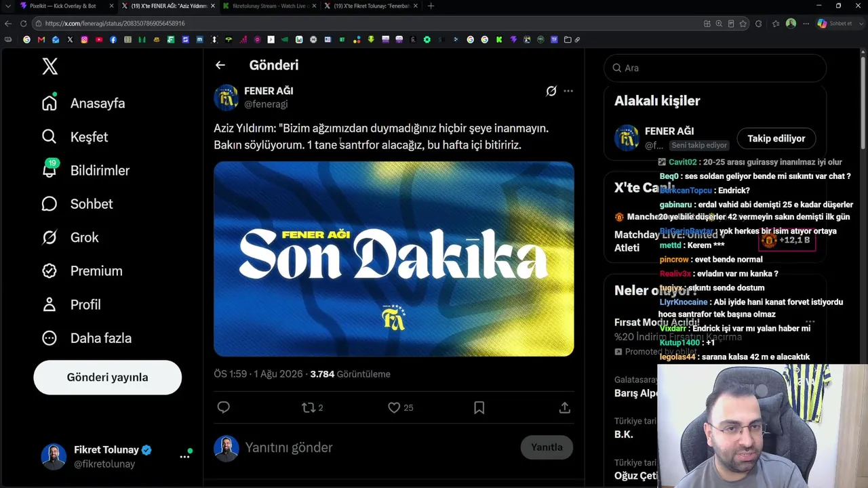
Task: Open the browser extensions puzzle icon
Action: click(x=758, y=24)
